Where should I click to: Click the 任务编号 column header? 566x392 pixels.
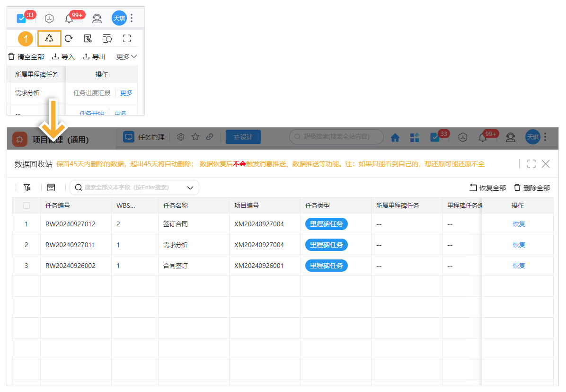58,205
